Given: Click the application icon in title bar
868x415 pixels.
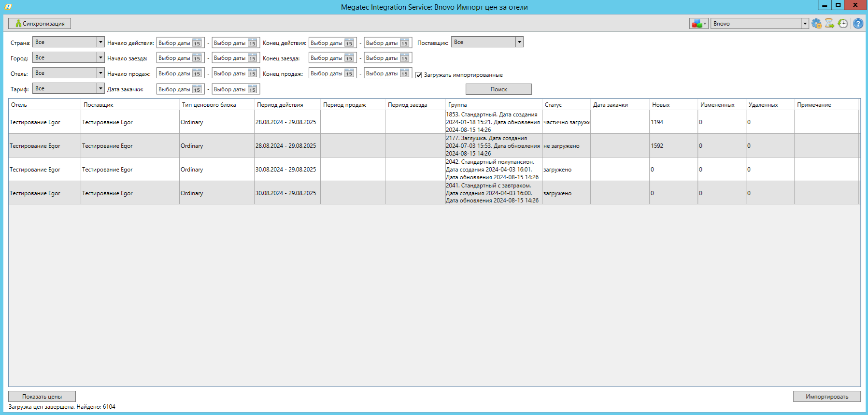Looking at the screenshot, I should point(8,7).
